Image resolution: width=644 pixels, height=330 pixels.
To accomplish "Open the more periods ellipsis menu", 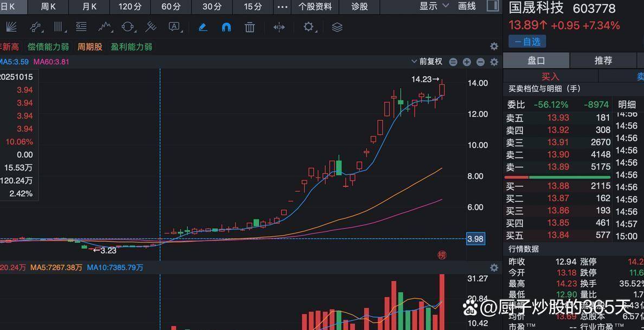I will [282, 7].
